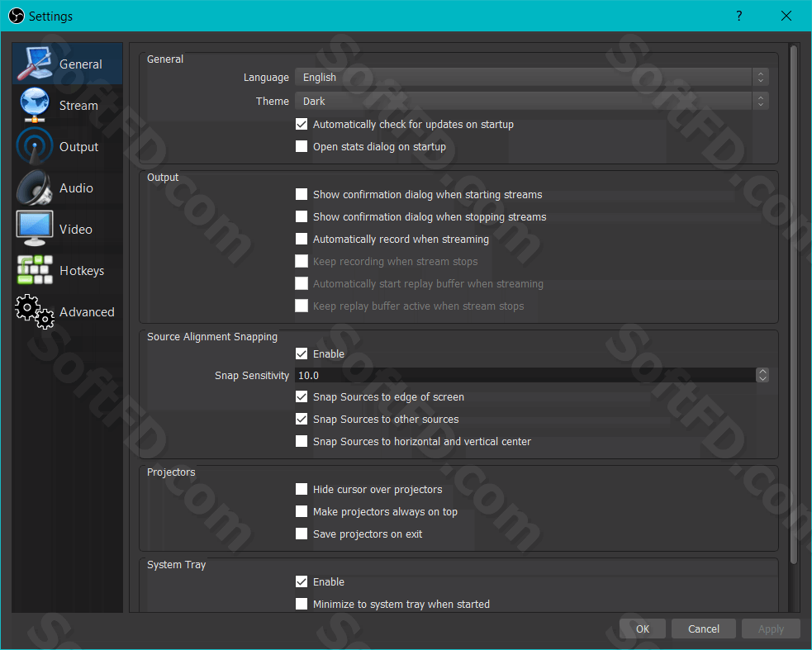Click the Snap Sensitivity stepper arrows
Screen dimensions: 812x650
pos(762,375)
